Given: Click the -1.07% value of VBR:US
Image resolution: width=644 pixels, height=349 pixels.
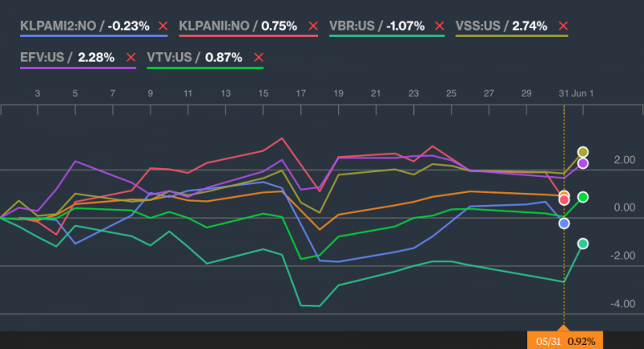Looking at the screenshot, I should (406, 26).
